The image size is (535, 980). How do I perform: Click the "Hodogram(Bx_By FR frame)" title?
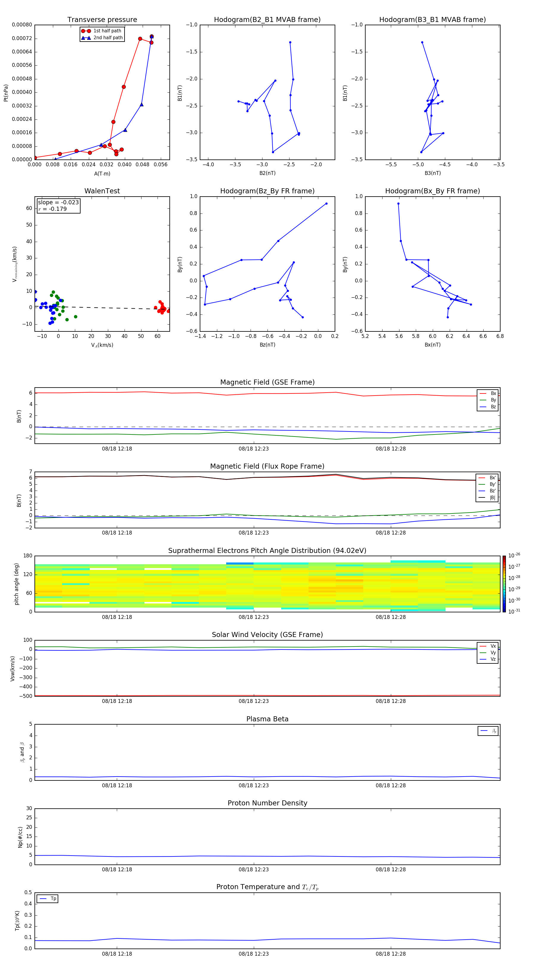click(432, 191)
